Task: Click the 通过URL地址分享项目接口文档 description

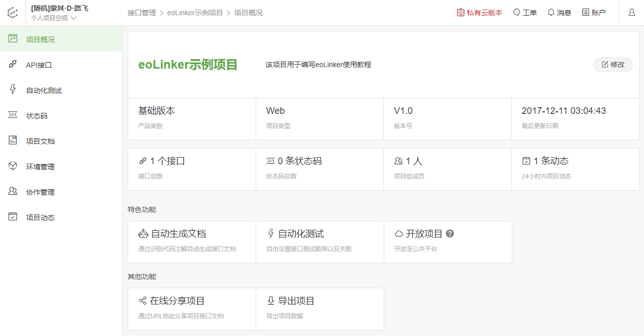Action: click(x=181, y=316)
